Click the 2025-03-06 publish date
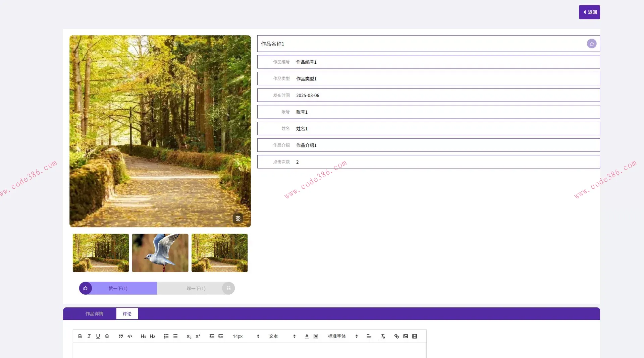Screen dimensions: 644x358 click(x=308, y=96)
